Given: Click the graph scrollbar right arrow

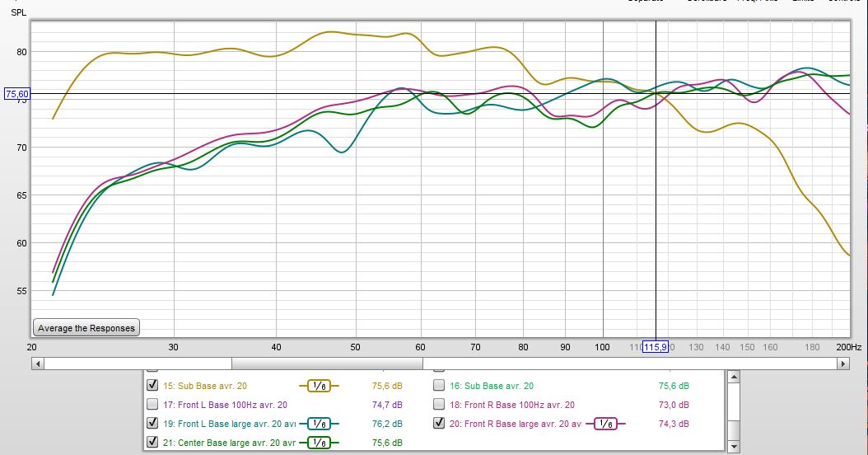Looking at the screenshot, I should [x=843, y=364].
